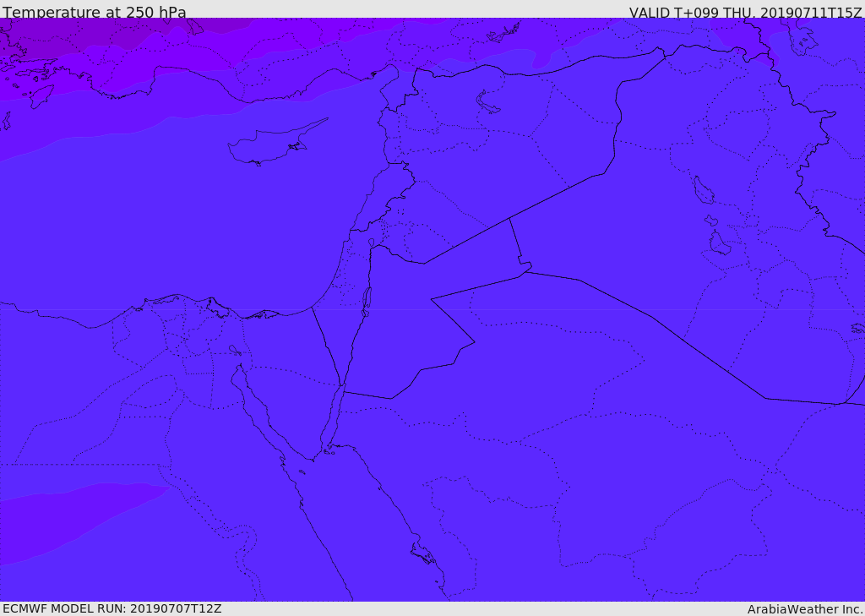Click the 'ECMWF MODEL RUN: 20190707T12Z' text

pos(112,609)
